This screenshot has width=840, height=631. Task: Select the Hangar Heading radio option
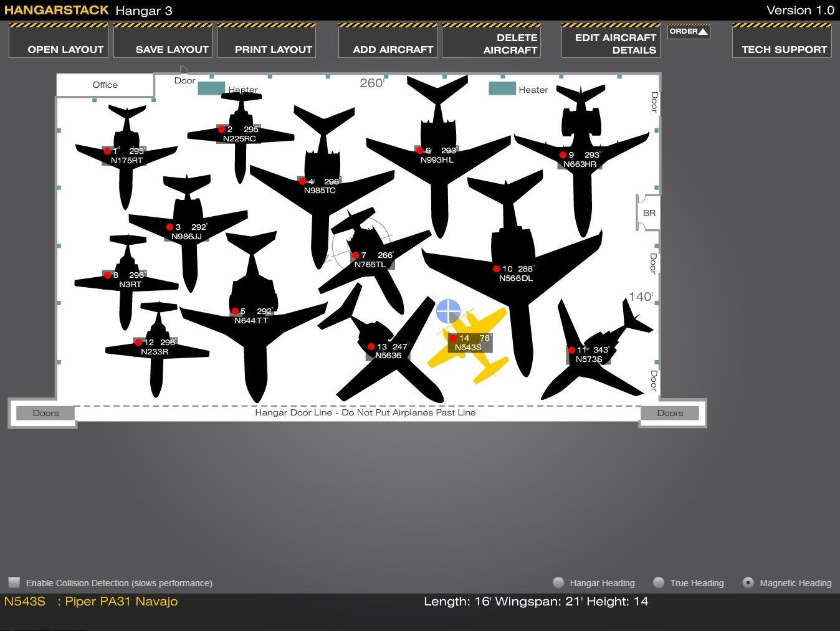click(x=558, y=582)
